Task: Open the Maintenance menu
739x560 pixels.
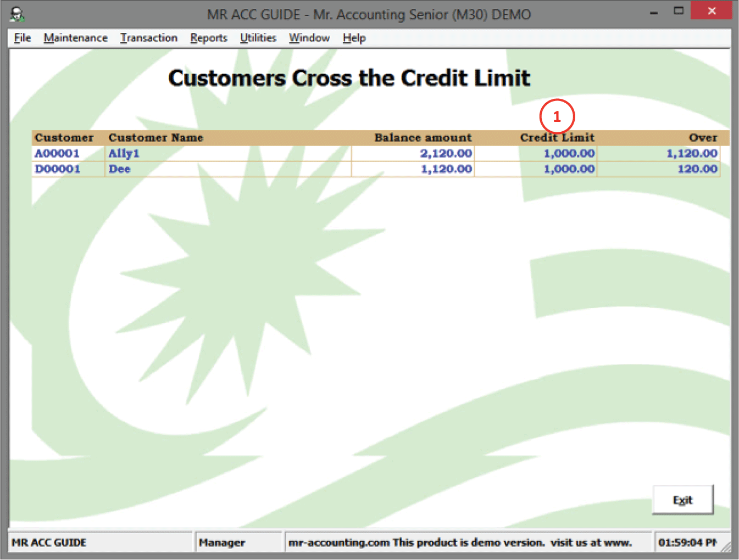Action: (x=76, y=38)
